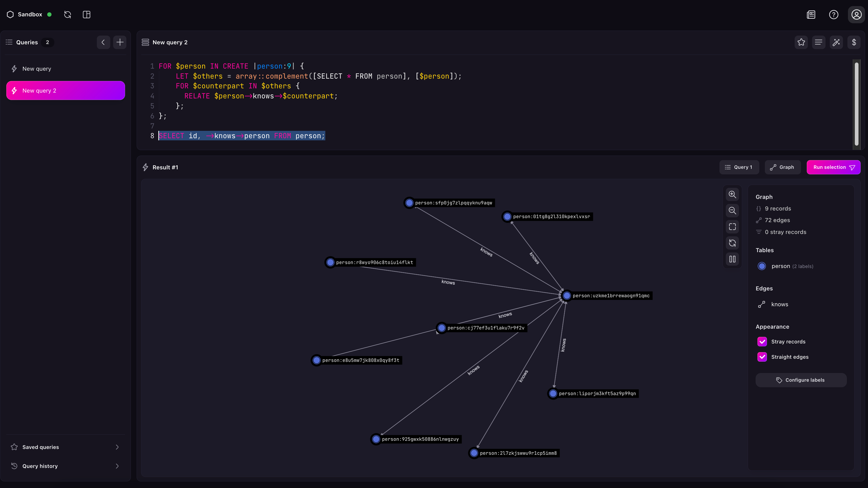This screenshot has width=868, height=488.
Task: Click the magic wand formatting icon
Action: click(837, 42)
